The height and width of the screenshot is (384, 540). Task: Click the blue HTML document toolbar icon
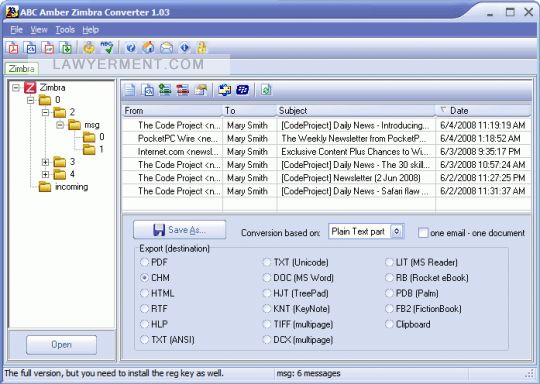(30, 48)
